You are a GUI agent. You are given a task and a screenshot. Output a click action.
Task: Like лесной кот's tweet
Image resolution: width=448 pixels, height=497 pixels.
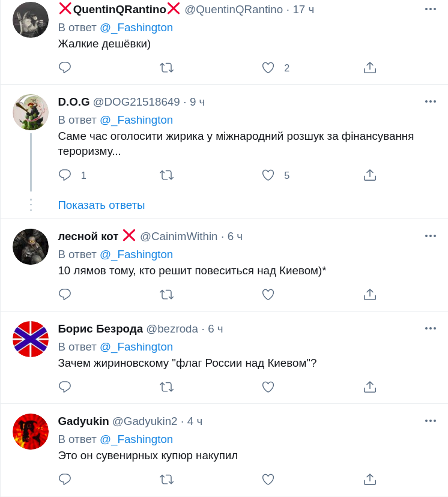coord(268,294)
